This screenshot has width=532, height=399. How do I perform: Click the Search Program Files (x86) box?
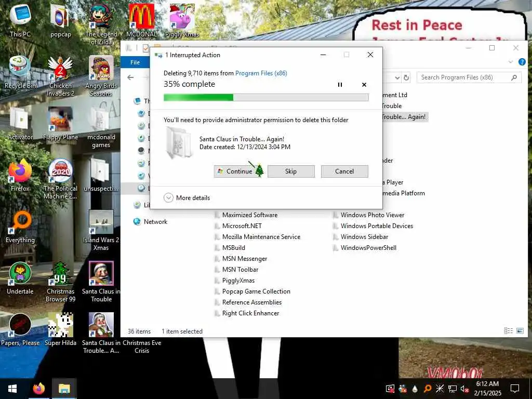[469, 77]
